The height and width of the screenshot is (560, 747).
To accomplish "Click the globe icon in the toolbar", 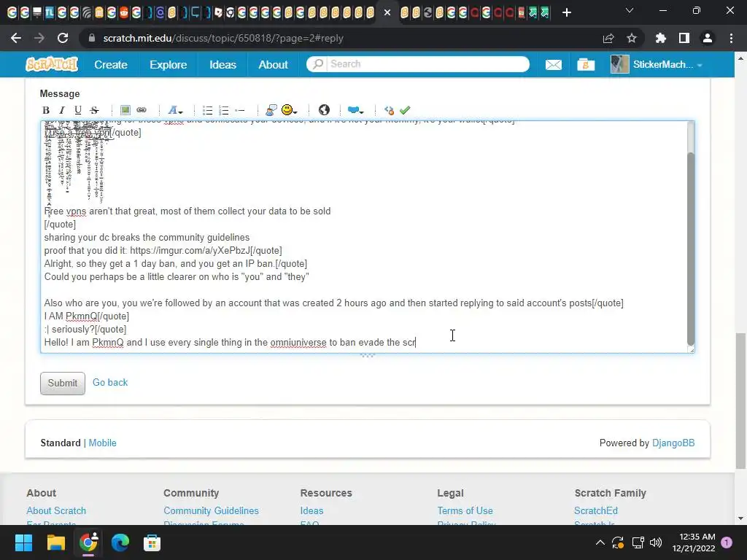I will point(324,111).
